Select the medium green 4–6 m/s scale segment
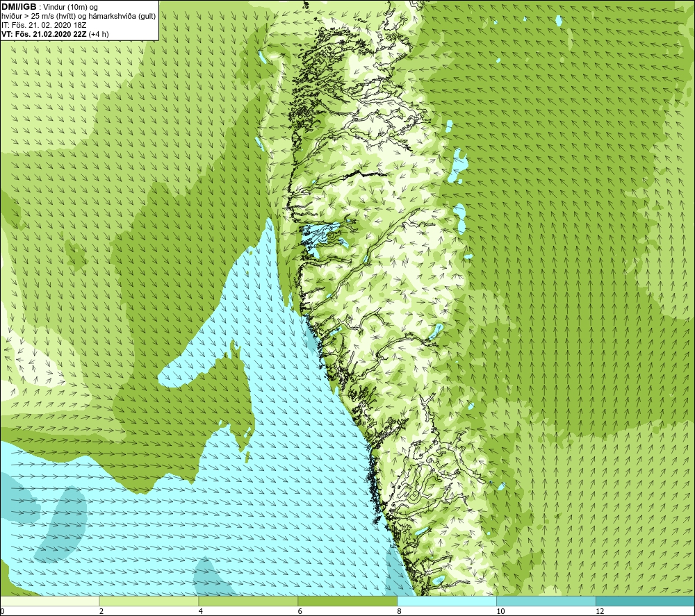The height and width of the screenshot is (616, 695). point(248,601)
